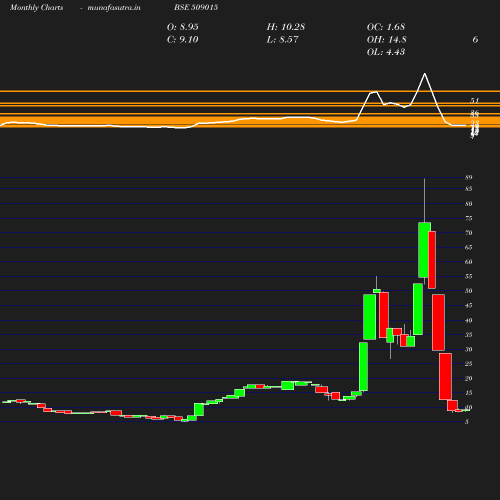This screenshot has width=500, height=500.
Task: Click the low value 'L: 8.57'
Action: (282, 40)
